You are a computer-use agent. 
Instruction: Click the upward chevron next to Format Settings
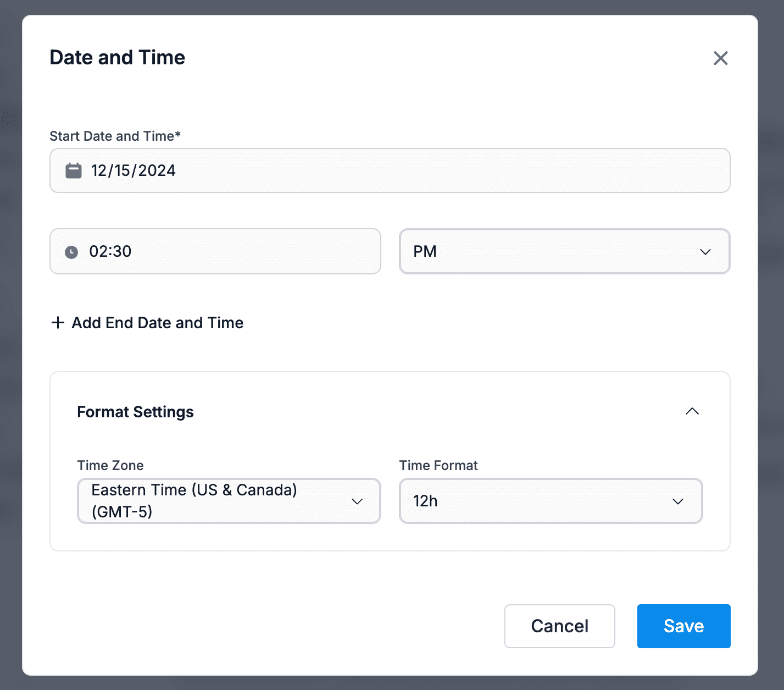(692, 411)
